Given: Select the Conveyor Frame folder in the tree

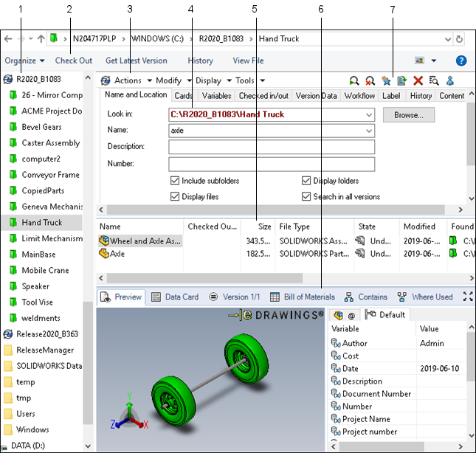Looking at the screenshot, I should [x=50, y=175].
